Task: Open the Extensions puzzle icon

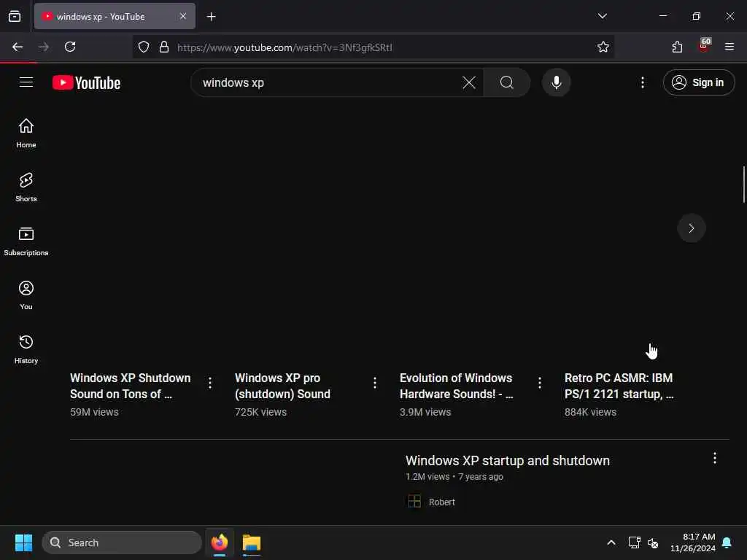Action: [x=677, y=47]
